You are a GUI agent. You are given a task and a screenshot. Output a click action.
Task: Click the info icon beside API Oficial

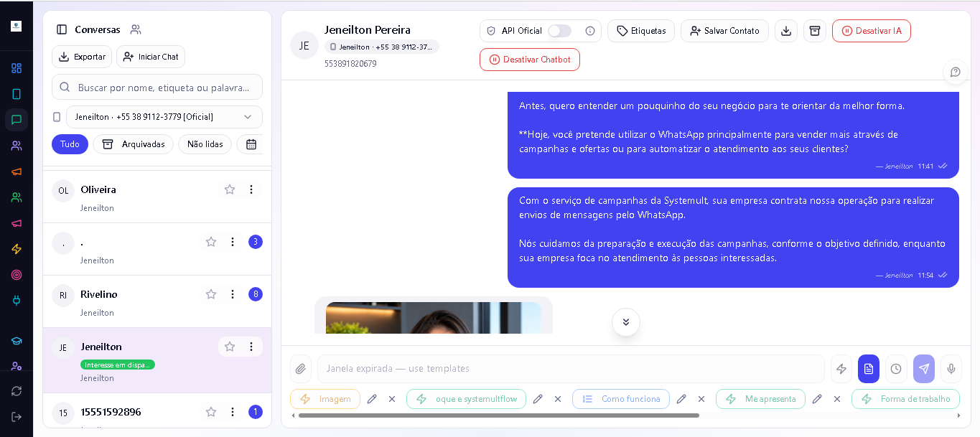click(x=590, y=31)
